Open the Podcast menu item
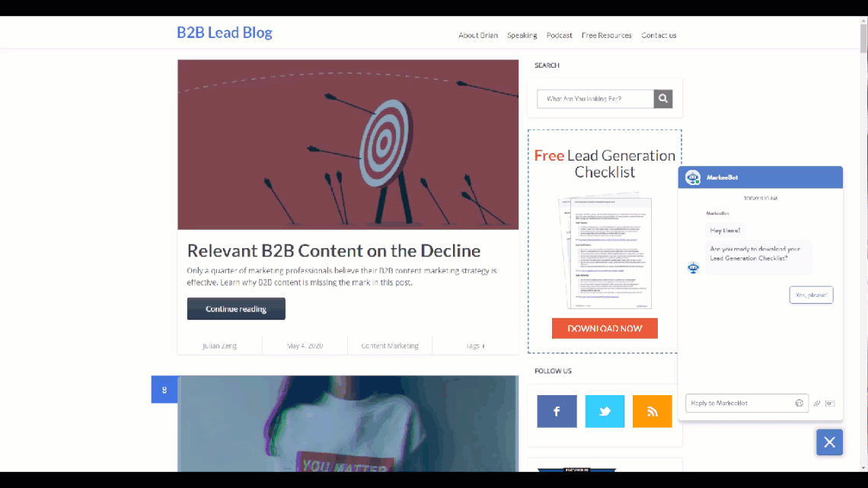 [559, 36]
